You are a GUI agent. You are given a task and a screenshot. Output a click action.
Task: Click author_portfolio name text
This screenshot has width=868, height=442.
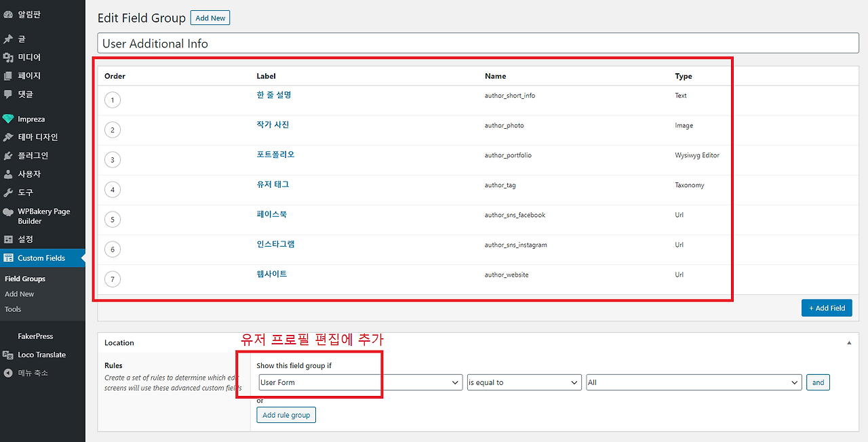click(x=509, y=155)
